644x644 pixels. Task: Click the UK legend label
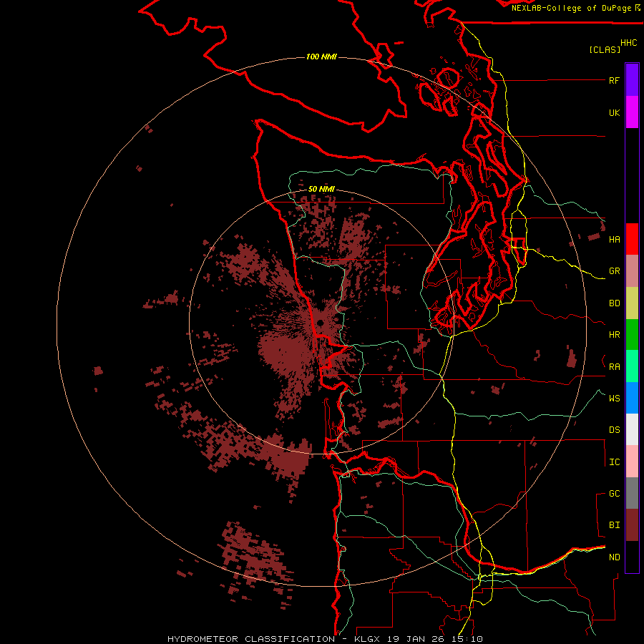[x=614, y=112]
